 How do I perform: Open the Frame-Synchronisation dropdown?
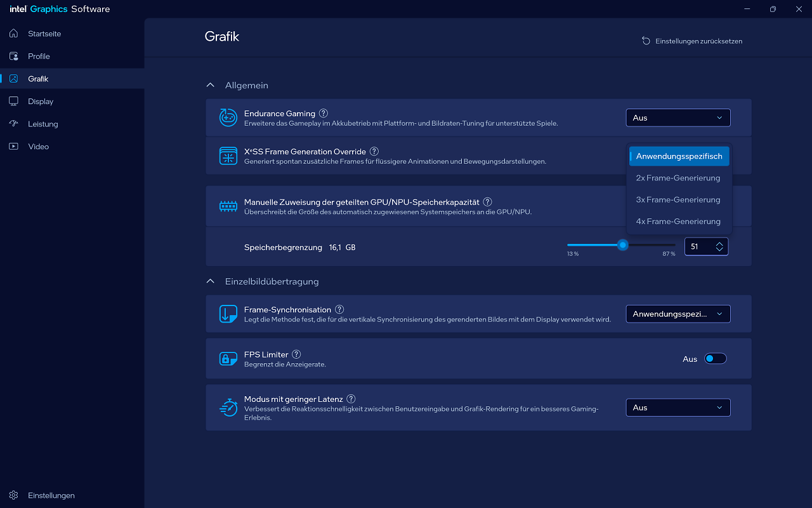pos(678,314)
